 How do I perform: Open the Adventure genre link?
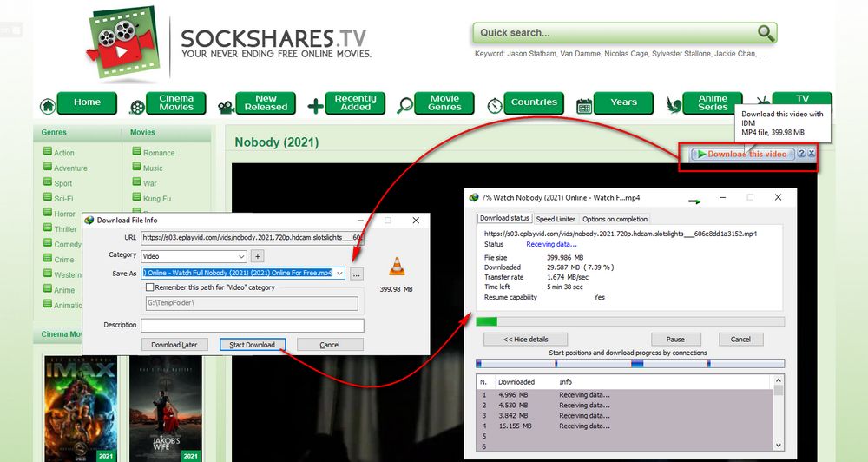pyautogui.click(x=70, y=168)
